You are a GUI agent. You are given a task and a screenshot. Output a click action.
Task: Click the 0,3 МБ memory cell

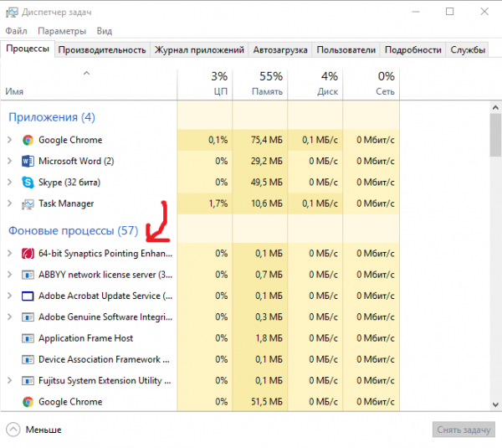(260, 317)
